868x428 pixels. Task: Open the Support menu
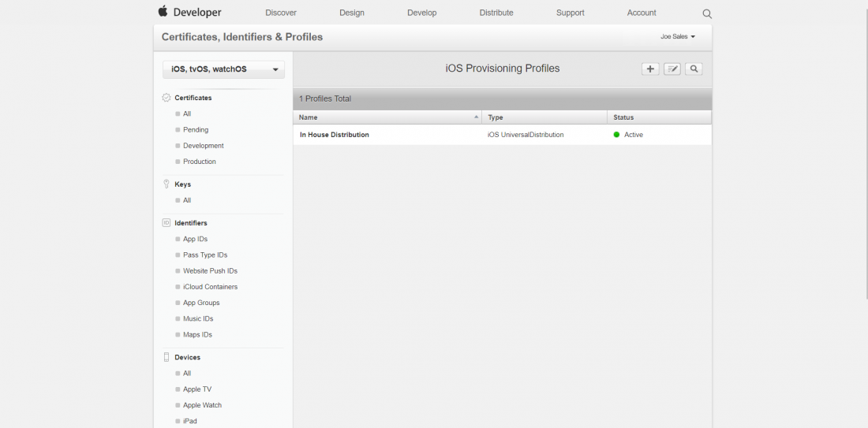point(571,13)
